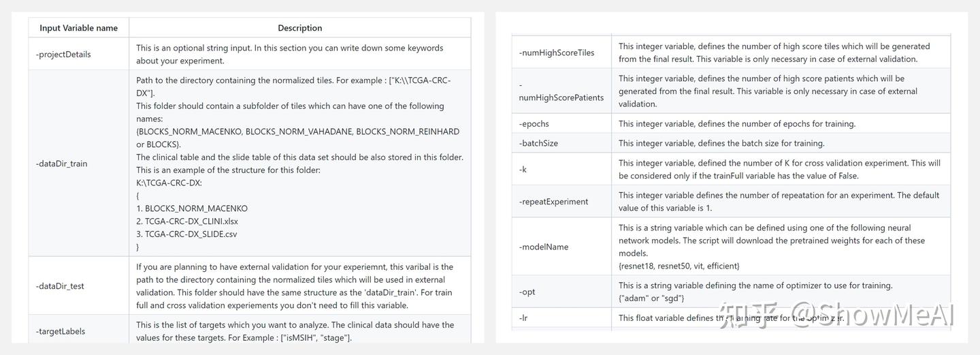Click the -numHighScorePatients variable cell
980x355 pixels.
point(561,91)
